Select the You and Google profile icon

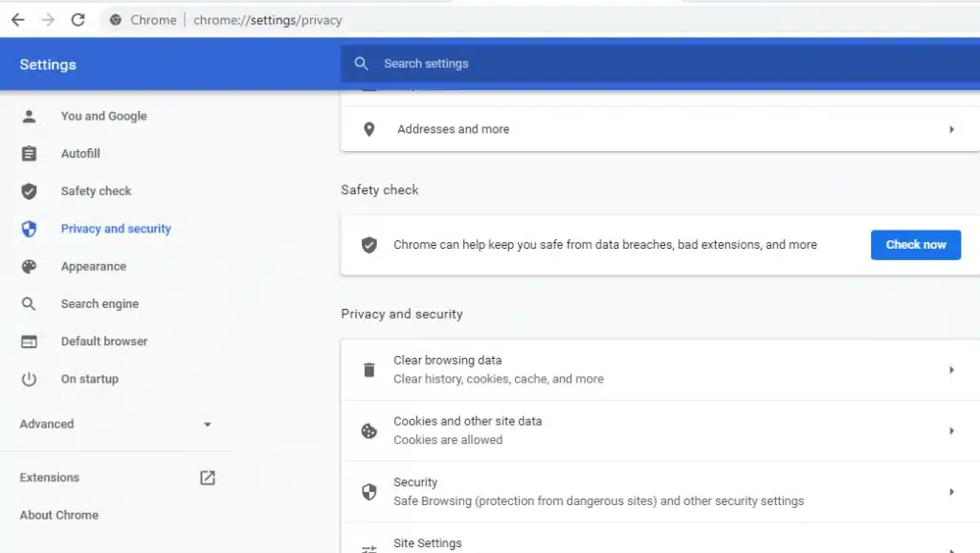pyautogui.click(x=30, y=116)
